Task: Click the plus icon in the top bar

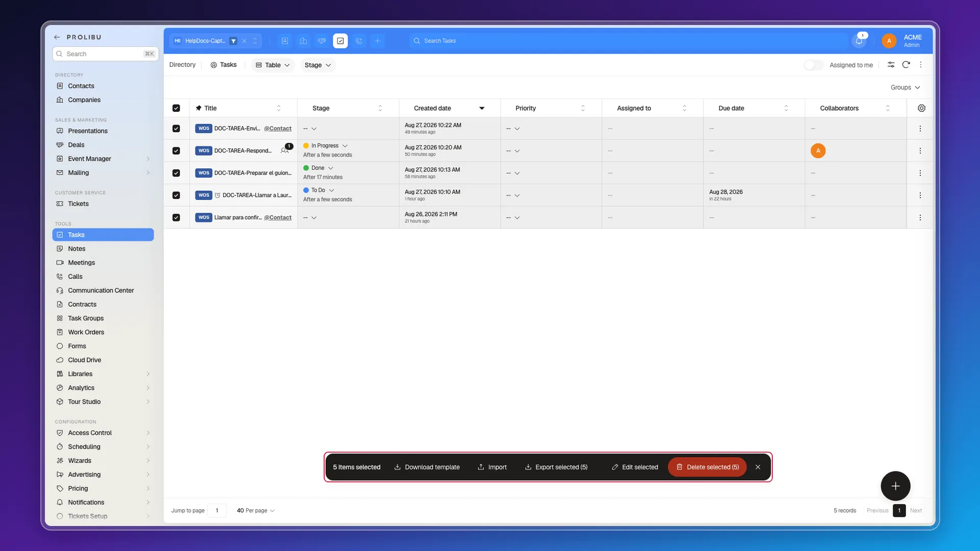Action: pos(377,41)
